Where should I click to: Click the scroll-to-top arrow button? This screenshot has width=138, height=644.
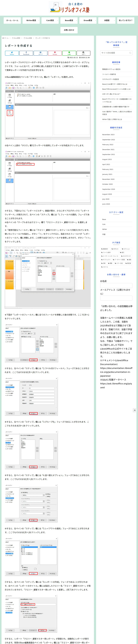coord(135,410)
